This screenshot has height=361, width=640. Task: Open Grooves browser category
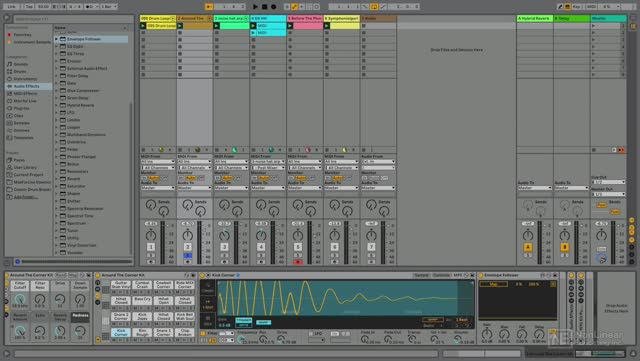click(x=21, y=130)
